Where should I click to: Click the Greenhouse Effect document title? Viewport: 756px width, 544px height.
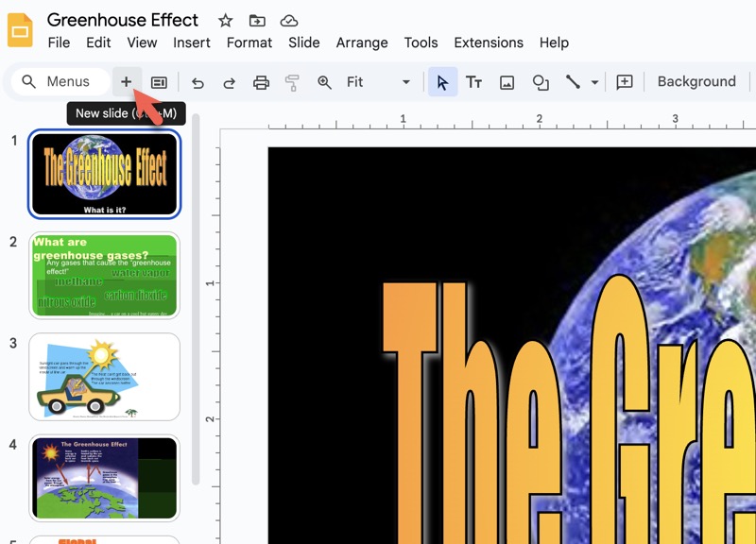pos(123,20)
